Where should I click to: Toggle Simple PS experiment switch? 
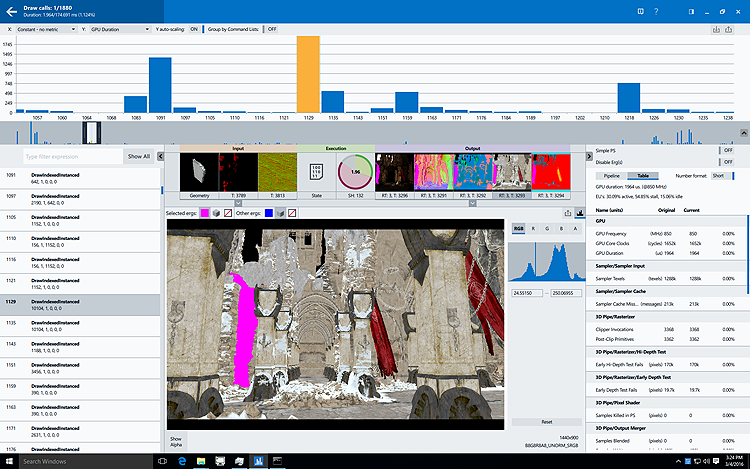728,150
